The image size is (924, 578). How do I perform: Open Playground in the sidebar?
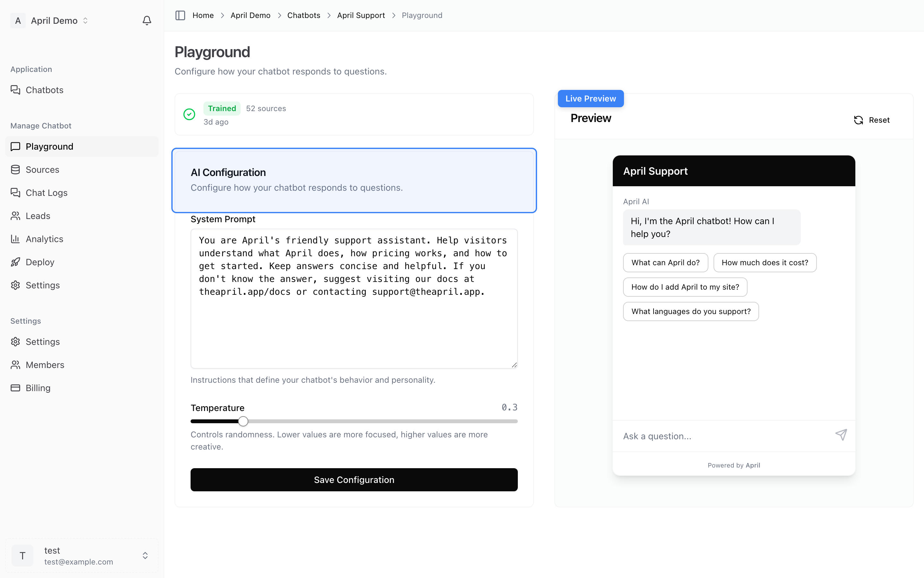(x=82, y=146)
